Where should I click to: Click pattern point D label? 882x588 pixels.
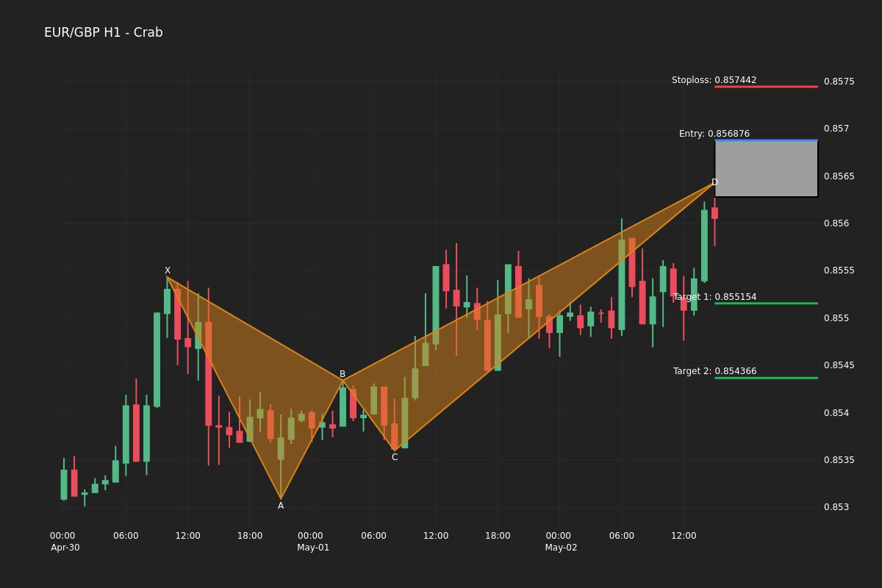pos(714,182)
